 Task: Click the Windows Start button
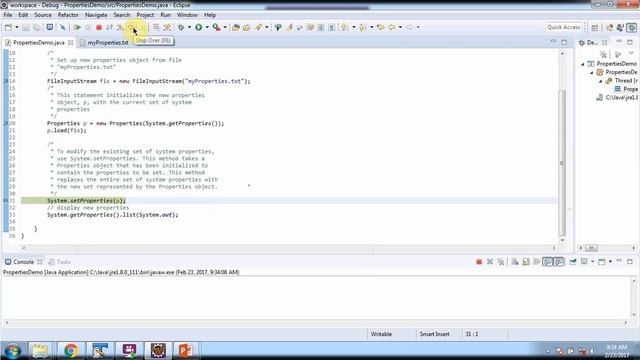tap(13, 351)
